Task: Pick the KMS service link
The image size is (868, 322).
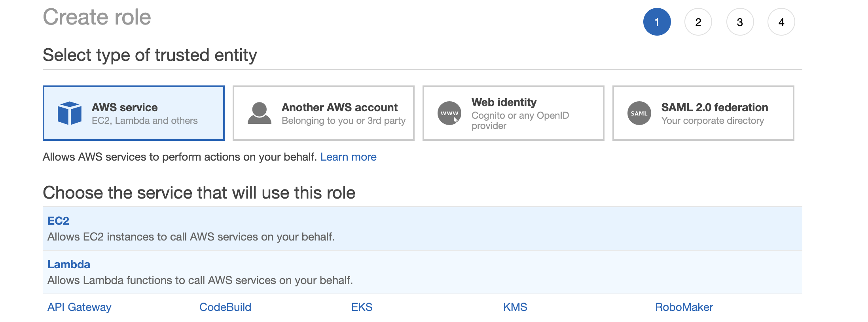Action: [515, 307]
